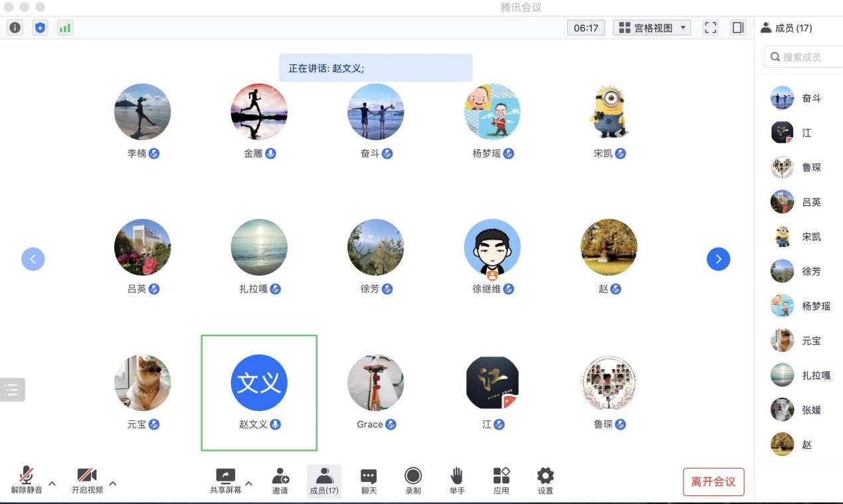Go to next page of participants

(718, 259)
